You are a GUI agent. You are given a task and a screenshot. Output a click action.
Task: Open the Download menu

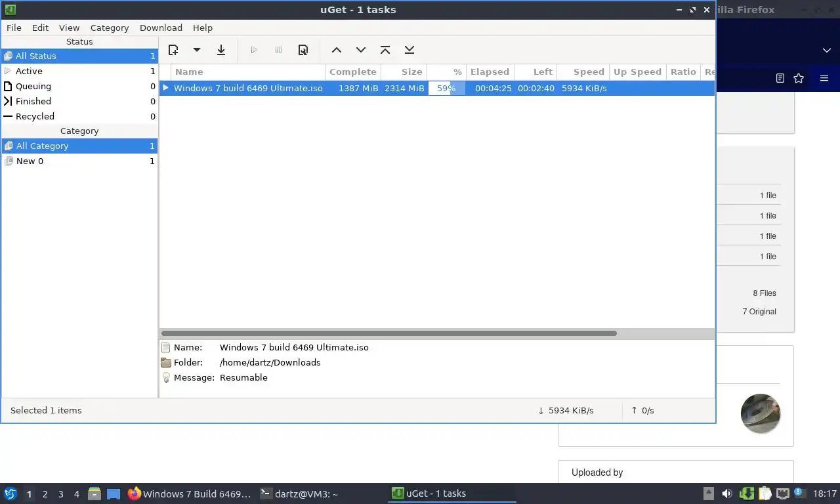point(161,28)
